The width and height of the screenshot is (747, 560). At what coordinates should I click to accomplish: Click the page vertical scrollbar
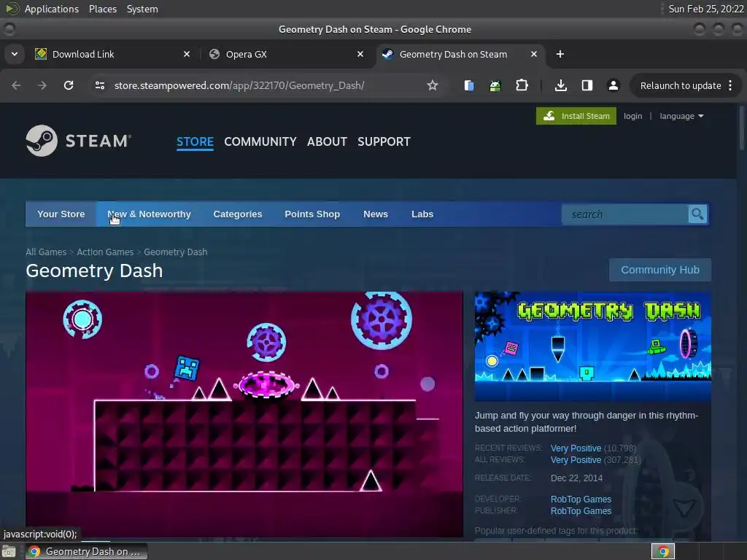(742, 128)
